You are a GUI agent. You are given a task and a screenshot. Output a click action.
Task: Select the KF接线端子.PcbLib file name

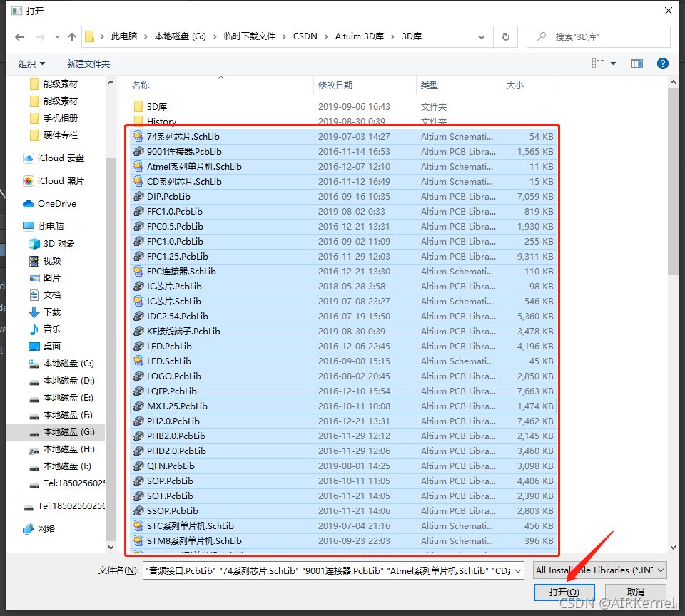[x=183, y=332]
